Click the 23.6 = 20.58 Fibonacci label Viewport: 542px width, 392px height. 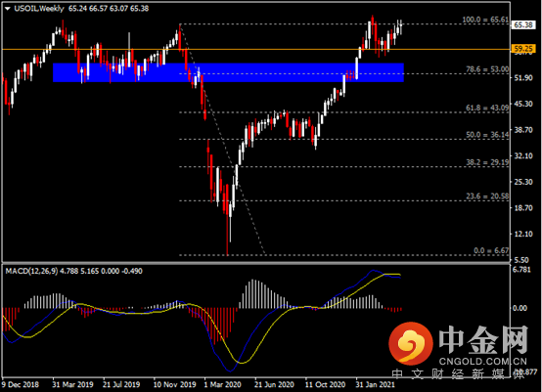487,196
